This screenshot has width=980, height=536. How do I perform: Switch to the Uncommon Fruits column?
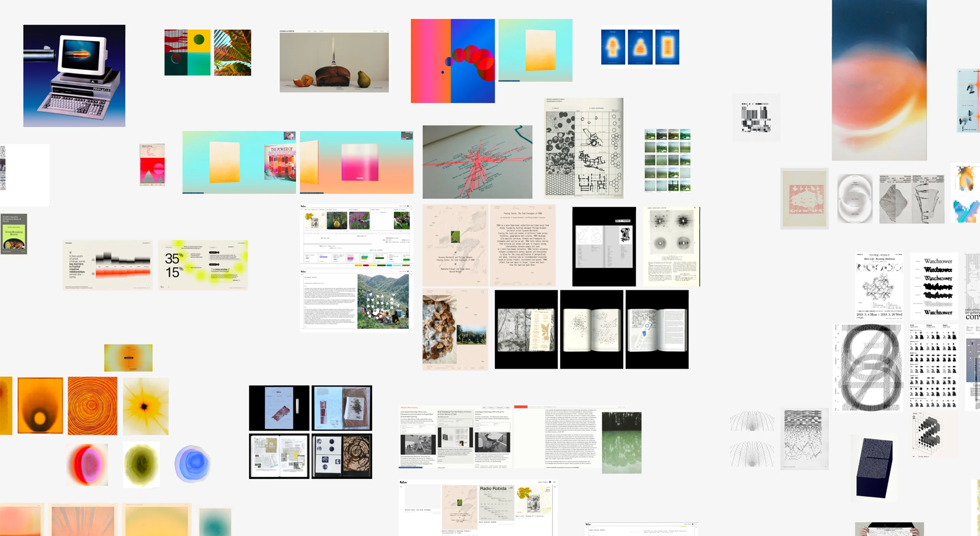click(332, 210)
